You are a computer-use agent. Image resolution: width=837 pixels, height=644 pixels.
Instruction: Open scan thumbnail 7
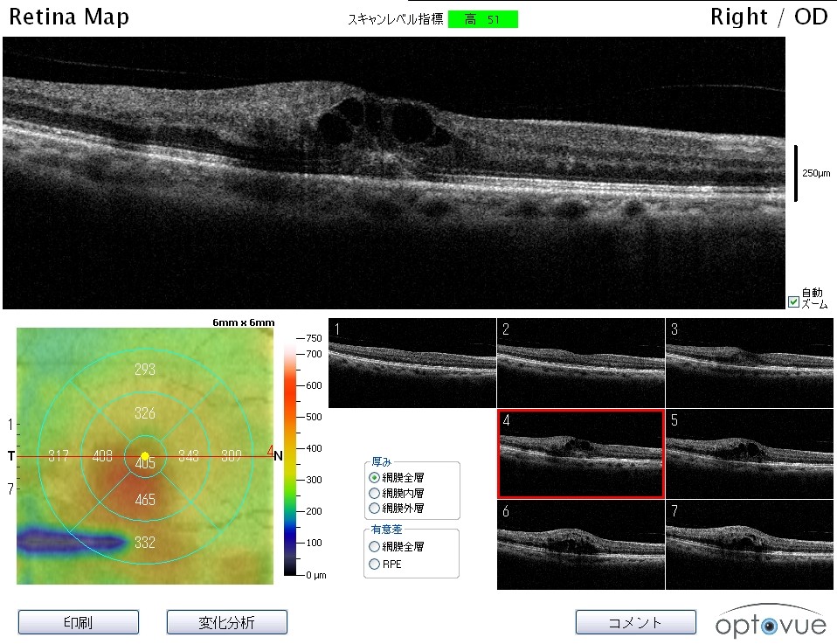pyautogui.click(x=750, y=544)
